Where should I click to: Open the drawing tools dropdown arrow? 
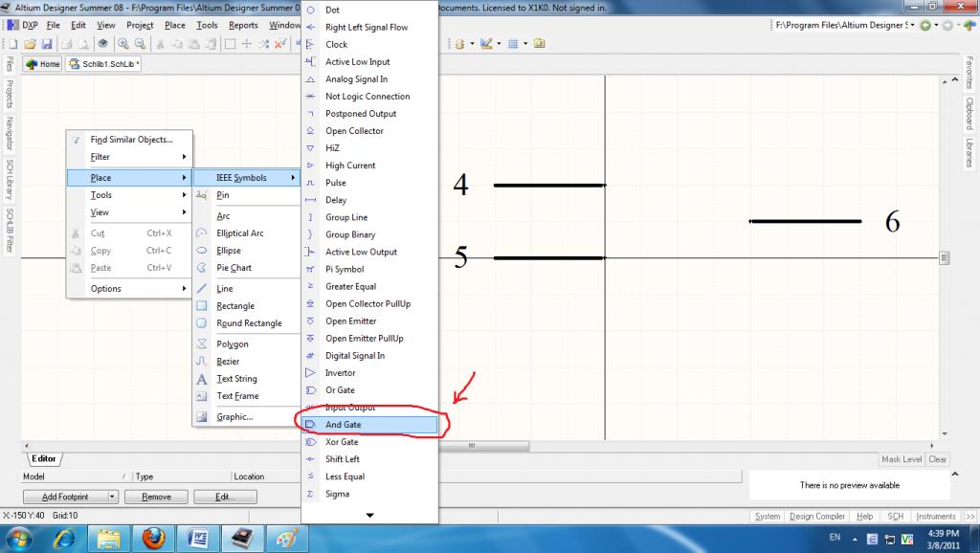coord(499,44)
